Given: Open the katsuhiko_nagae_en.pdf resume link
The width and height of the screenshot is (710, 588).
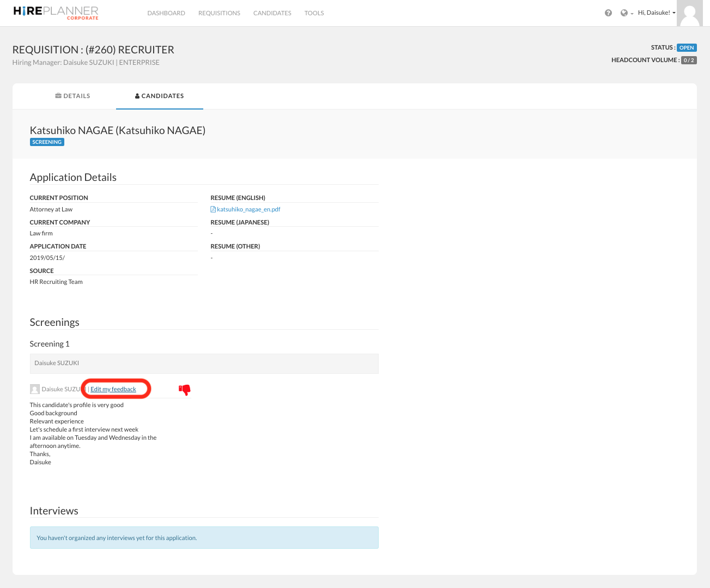Looking at the screenshot, I should pos(248,209).
